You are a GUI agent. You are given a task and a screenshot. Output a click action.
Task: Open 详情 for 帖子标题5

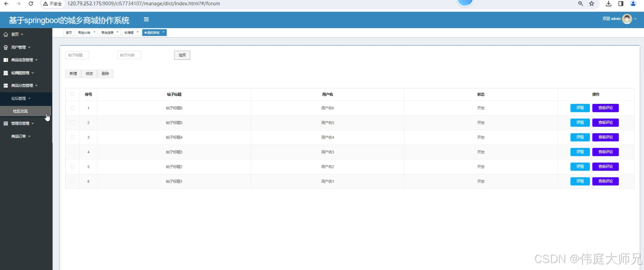click(580, 123)
